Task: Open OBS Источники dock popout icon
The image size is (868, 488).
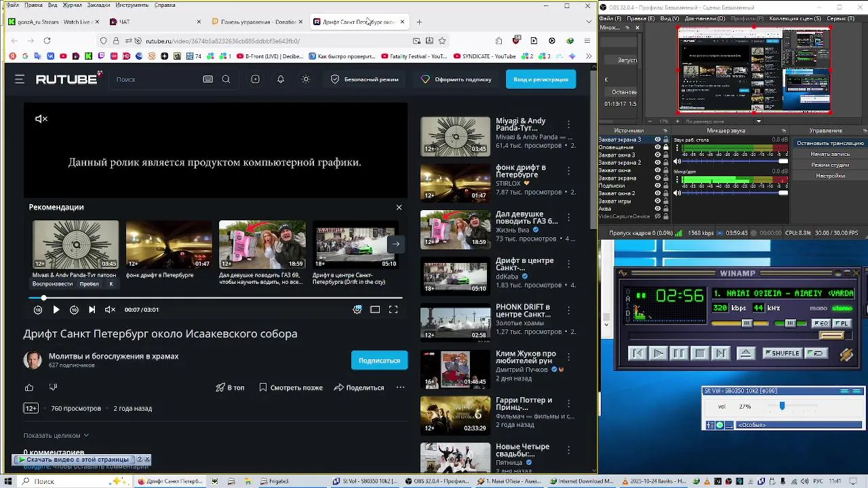Action: pyautogui.click(x=665, y=130)
